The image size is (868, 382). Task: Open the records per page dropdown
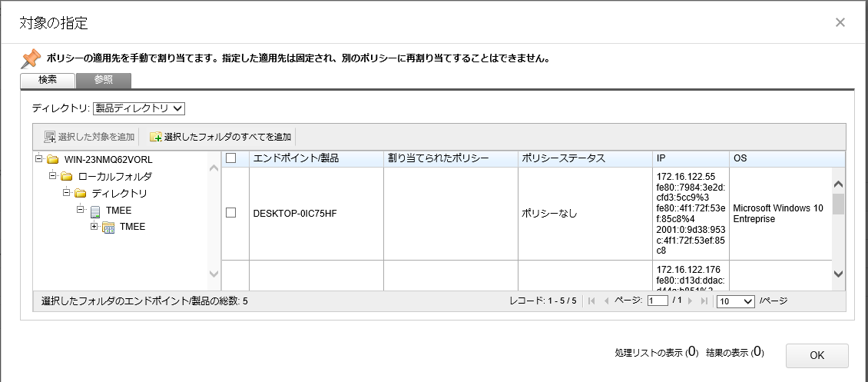point(735,301)
